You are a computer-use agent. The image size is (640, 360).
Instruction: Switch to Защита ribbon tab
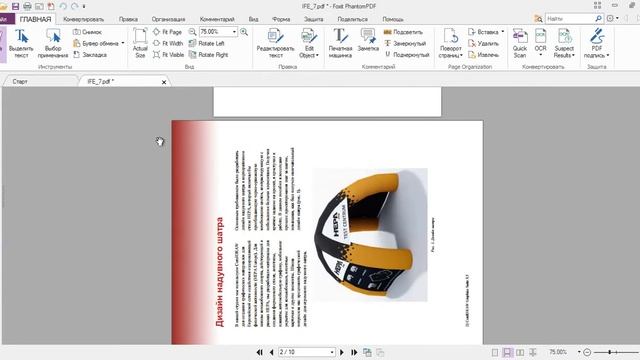tap(313, 19)
